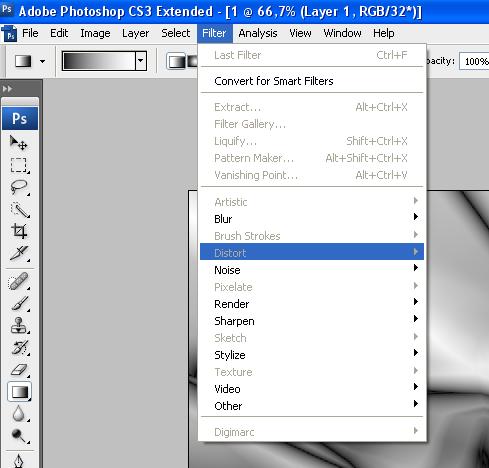
Task: Select the Rectangular Marquee tool
Action: (x=19, y=165)
